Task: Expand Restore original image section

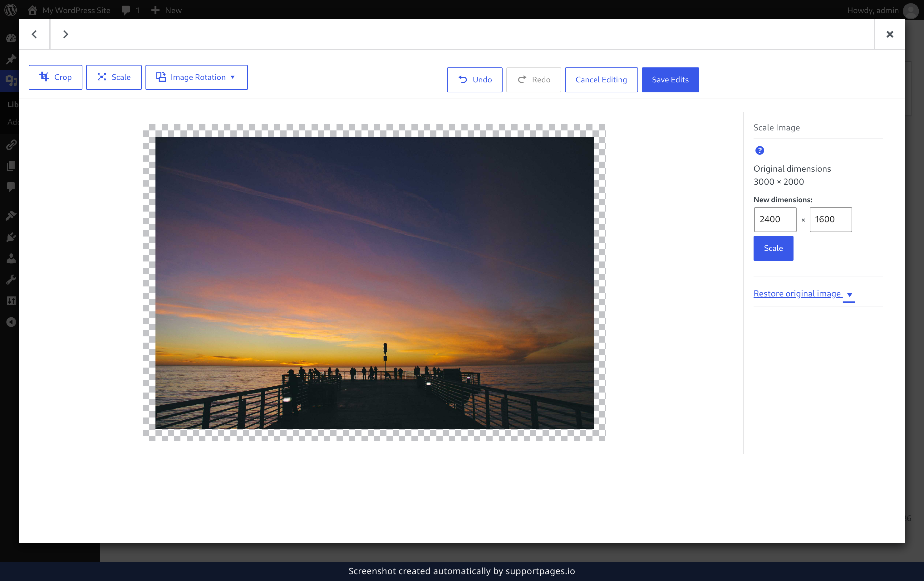Action: (x=804, y=294)
